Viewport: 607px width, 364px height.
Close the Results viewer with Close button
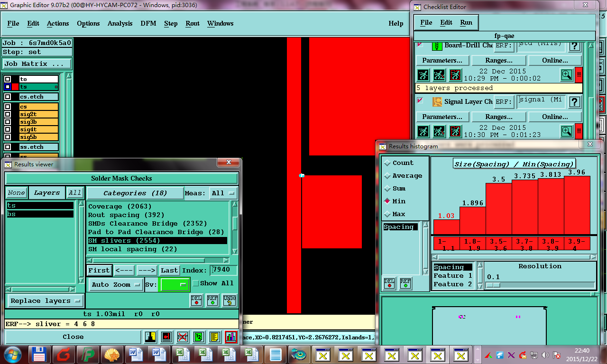pyautogui.click(x=73, y=337)
